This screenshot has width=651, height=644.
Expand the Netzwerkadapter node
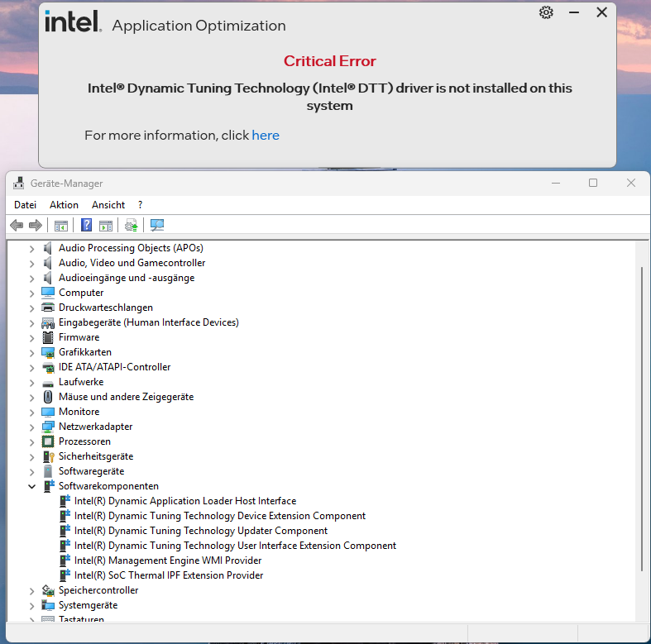(x=32, y=427)
